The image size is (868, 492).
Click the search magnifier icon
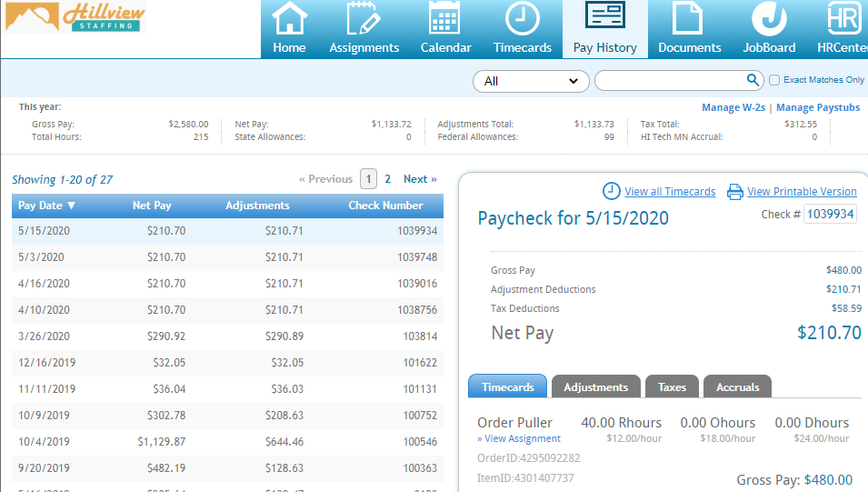point(753,80)
